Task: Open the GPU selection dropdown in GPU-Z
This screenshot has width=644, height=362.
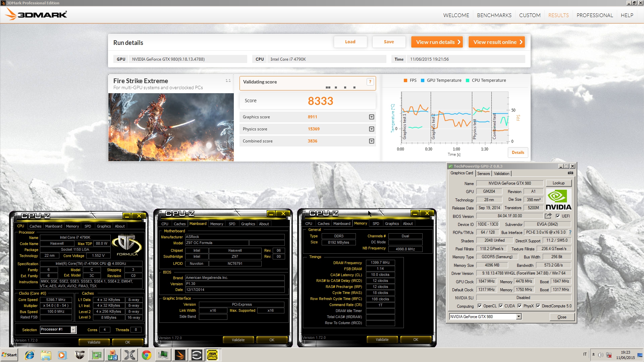Action: tap(519, 317)
